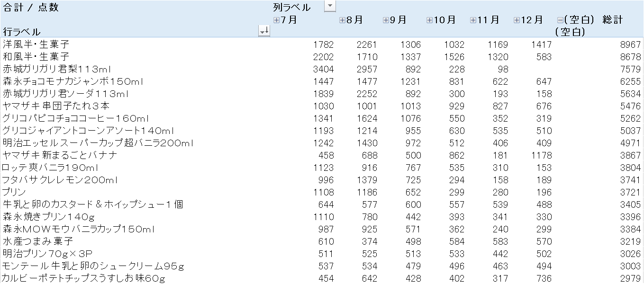Click the 合計 / 点数 header cell
Viewport: 644px width, 284px height.
click(31, 8)
